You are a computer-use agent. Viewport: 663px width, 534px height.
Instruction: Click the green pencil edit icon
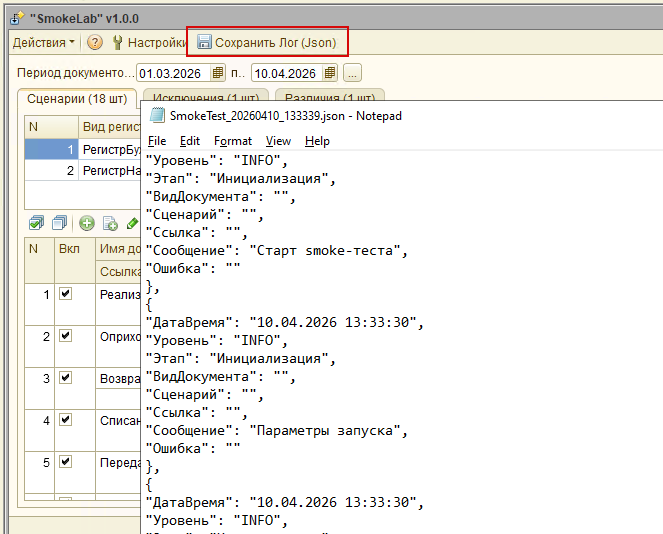[132, 223]
